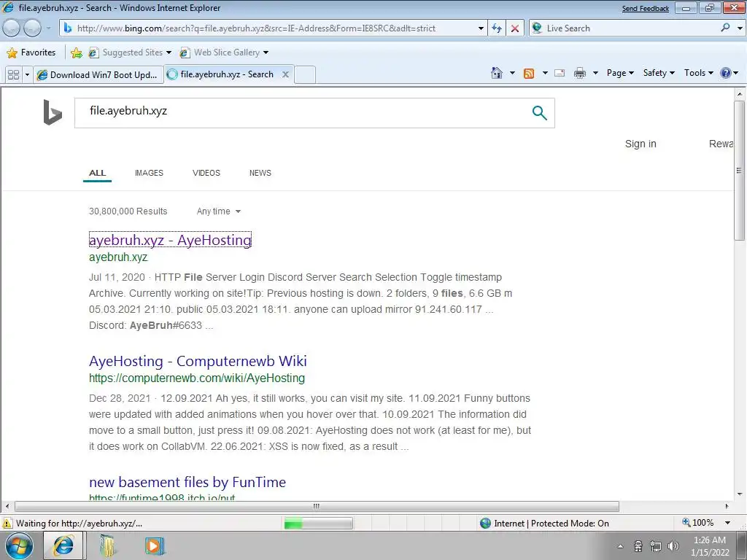Click the Sign in link
Screen dimensions: 747x560
coord(640,144)
